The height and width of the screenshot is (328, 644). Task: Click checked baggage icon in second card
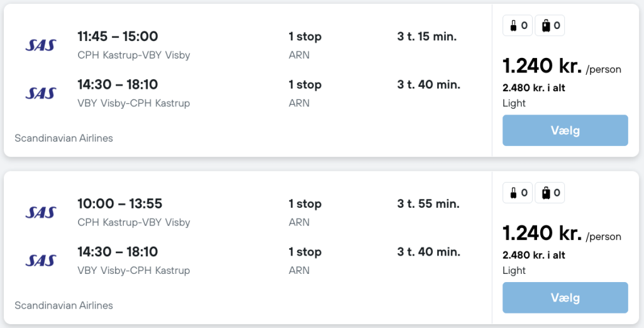(x=550, y=193)
